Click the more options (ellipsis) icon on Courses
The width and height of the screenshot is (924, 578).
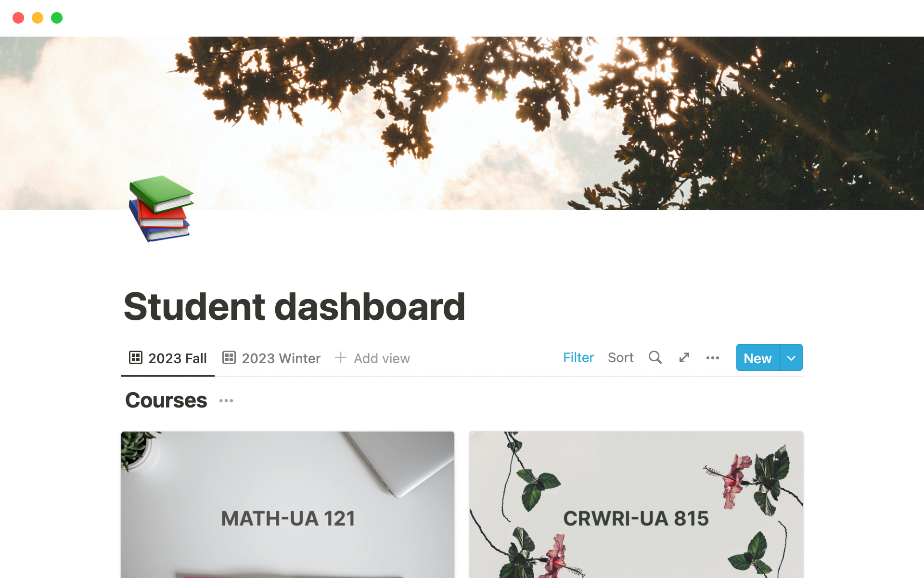(x=226, y=401)
